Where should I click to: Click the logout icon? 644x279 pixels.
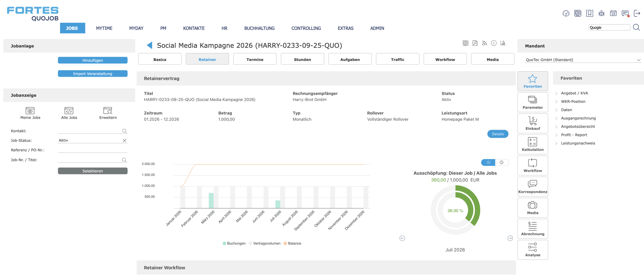coord(637,13)
